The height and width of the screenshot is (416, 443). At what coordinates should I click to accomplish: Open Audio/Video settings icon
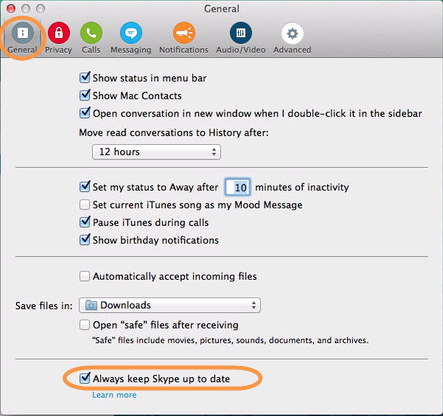click(241, 33)
